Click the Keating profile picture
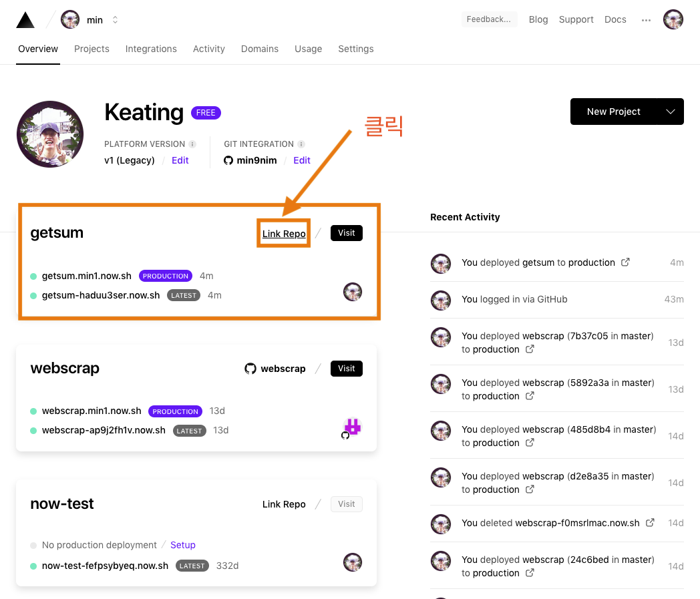This screenshot has height=599, width=700. [50, 134]
